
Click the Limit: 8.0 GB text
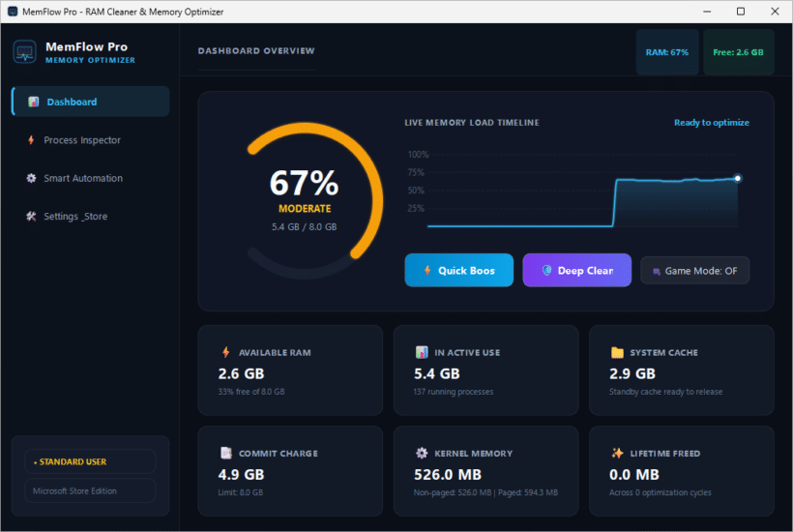pos(241,492)
